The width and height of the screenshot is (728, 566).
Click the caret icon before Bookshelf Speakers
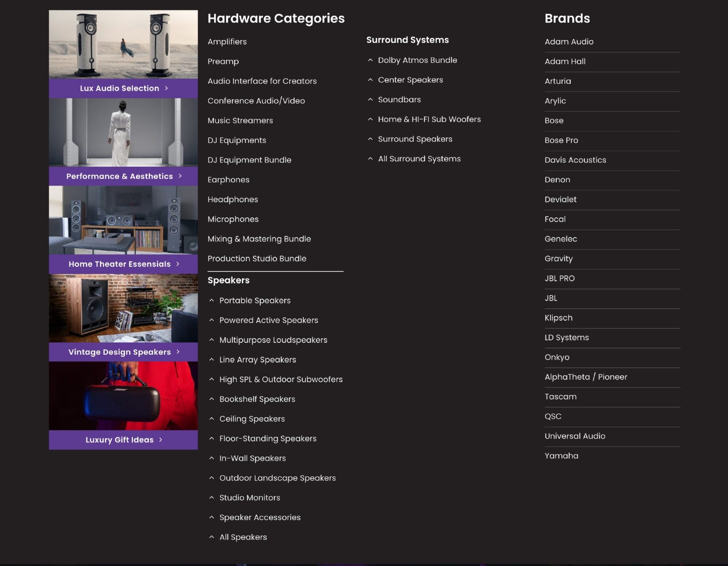pos(212,399)
